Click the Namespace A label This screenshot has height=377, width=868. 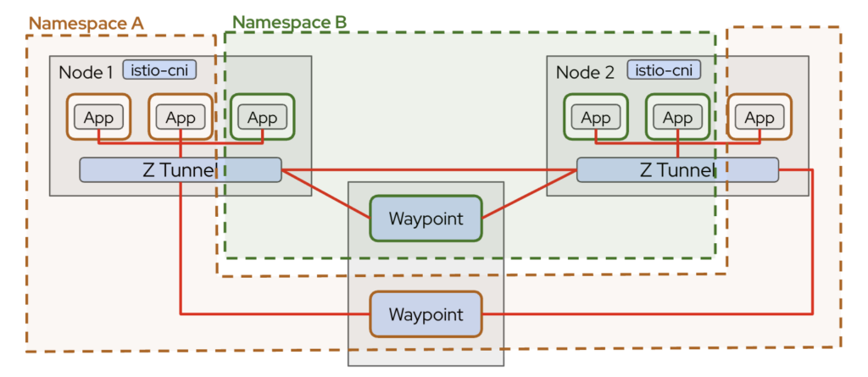[86, 23]
